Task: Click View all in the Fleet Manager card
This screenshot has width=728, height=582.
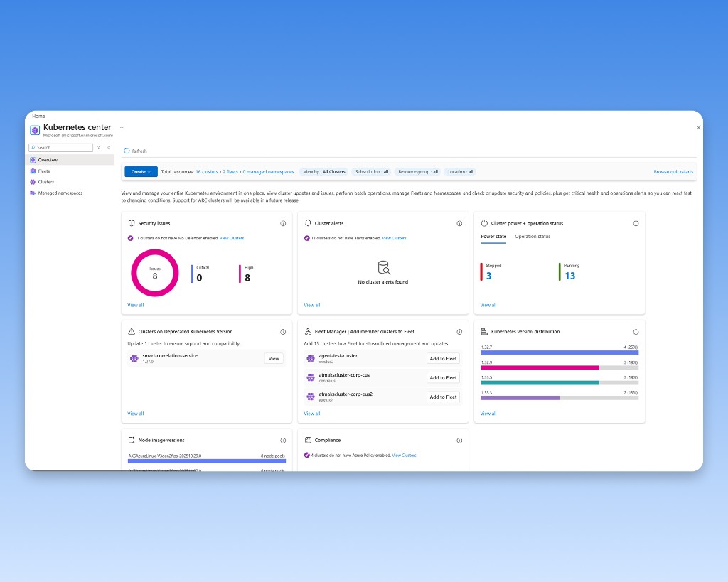Action: [312, 414]
